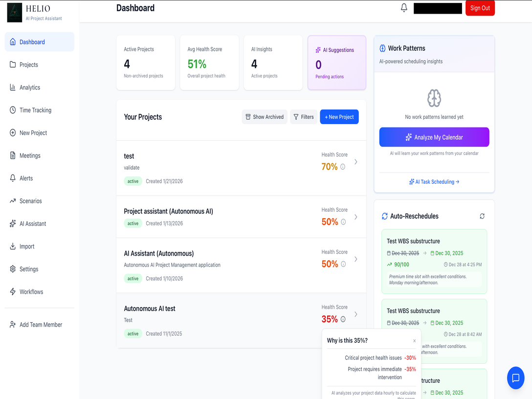Open the chat bubble assistant
The width and height of the screenshot is (532, 399).
click(515, 377)
